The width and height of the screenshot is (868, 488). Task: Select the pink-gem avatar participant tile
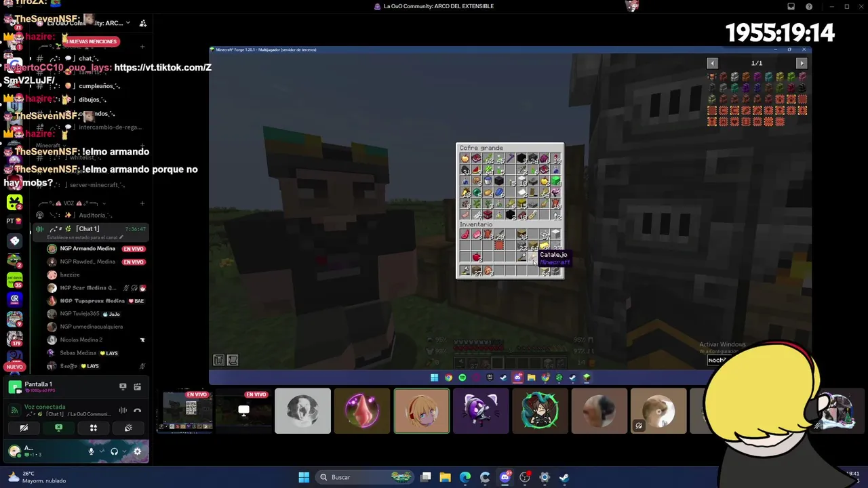362,411
